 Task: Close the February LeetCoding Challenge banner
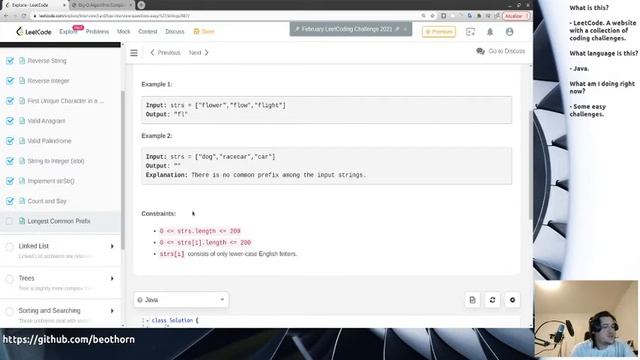[405, 29]
